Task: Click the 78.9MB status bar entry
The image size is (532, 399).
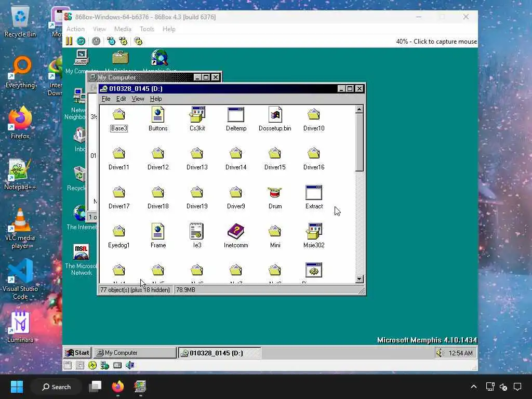Action: 185,290
